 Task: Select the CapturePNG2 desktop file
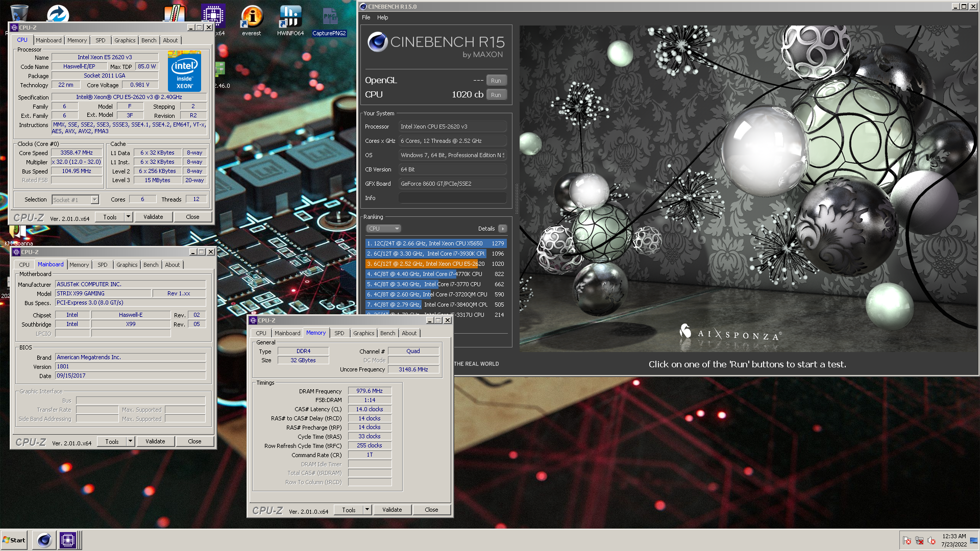329,20
